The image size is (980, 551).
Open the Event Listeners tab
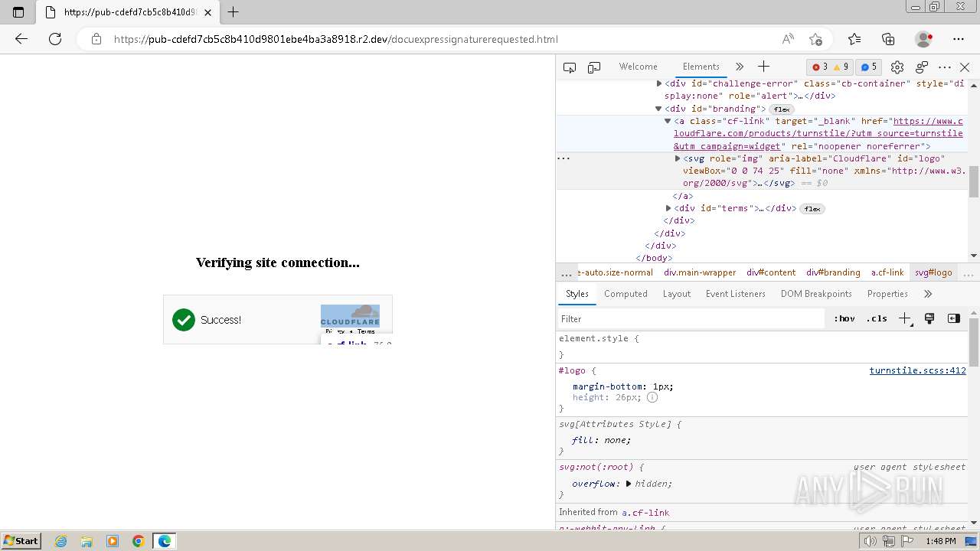(736, 294)
